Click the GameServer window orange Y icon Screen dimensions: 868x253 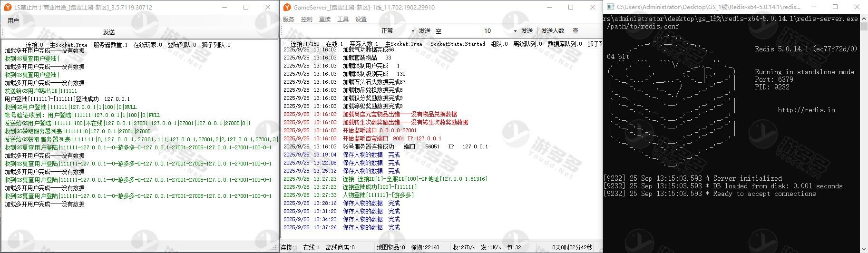tap(287, 8)
